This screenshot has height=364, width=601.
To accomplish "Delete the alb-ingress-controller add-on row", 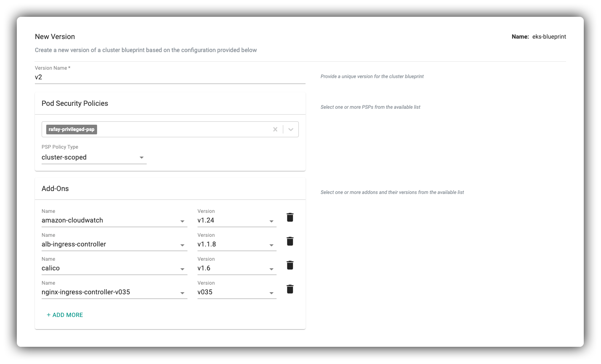I will (x=290, y=241).
